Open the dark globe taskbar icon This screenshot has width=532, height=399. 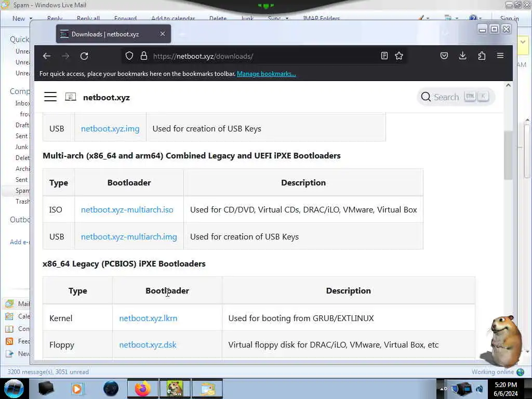[111, 389]
